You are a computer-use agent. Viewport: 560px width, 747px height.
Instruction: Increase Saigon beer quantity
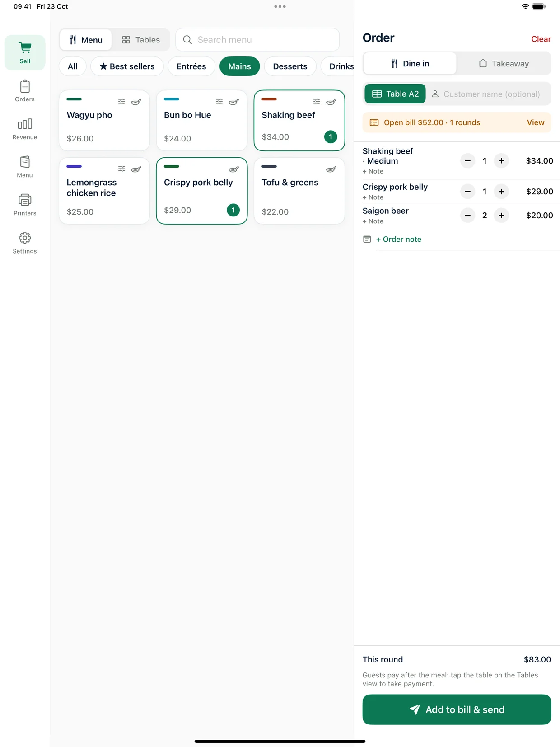point(501,216)
